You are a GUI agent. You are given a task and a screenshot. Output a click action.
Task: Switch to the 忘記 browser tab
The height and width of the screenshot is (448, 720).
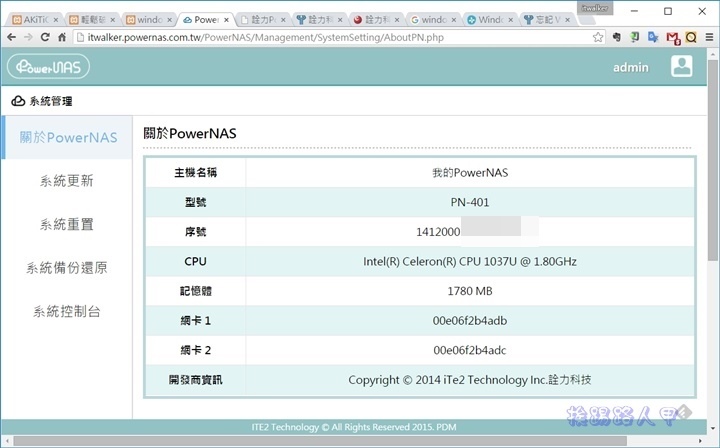point(545,20)
